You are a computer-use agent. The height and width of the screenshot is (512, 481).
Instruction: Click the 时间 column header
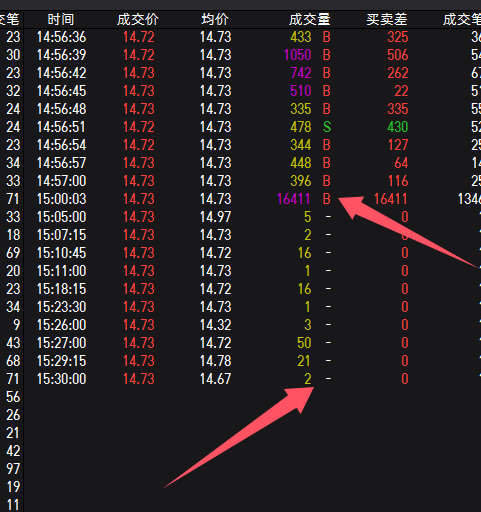pos(61,20)
